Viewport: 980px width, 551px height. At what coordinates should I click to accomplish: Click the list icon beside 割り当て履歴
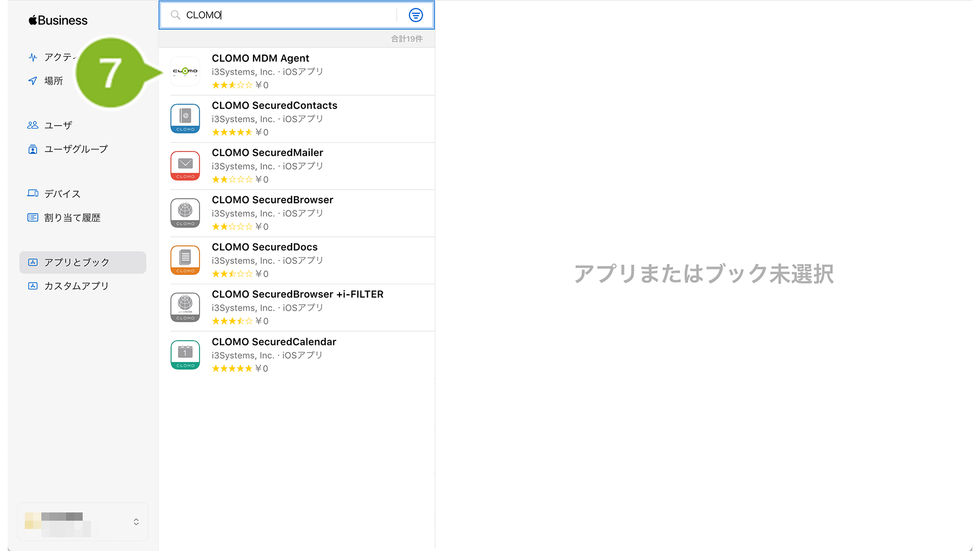point(33,218)
